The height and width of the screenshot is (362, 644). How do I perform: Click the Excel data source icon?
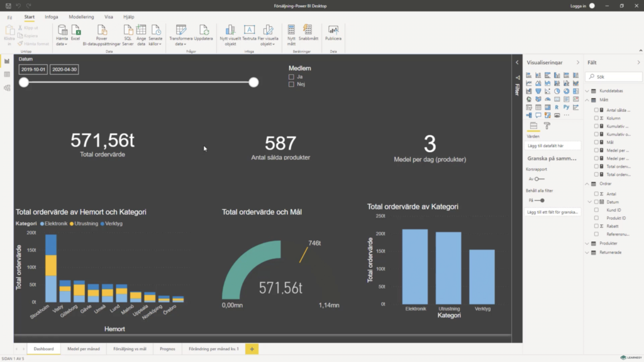pyautogui.click(x=75, y=33)
